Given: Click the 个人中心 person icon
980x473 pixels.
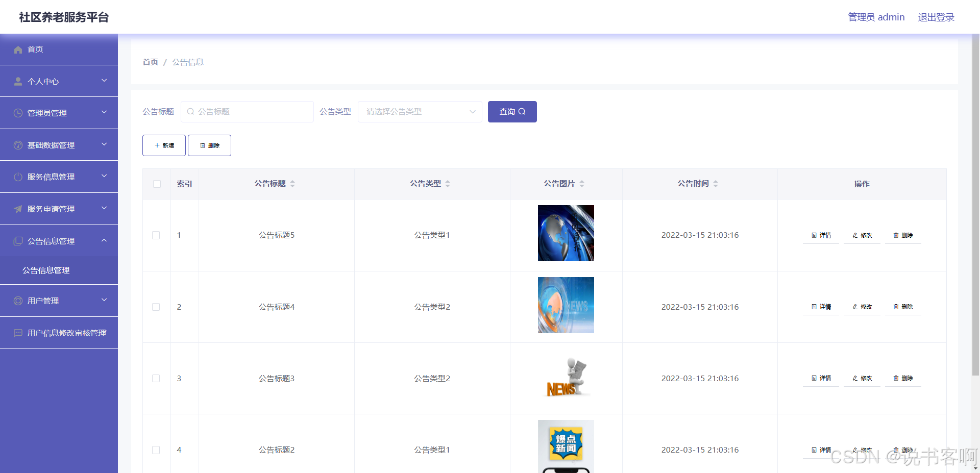Looking at the screenshot, I should [x=18, y=81].
